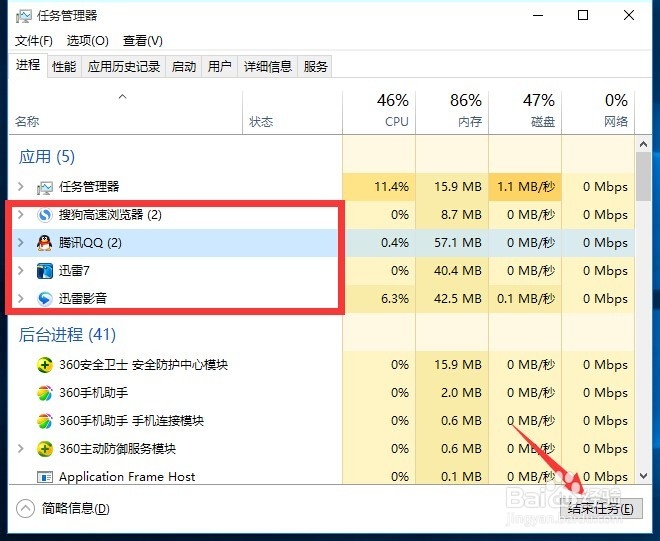Click the process list scrollbar thumb
Image resolution: width=660 pixels, height=541 pixels.
coord(643,177)
